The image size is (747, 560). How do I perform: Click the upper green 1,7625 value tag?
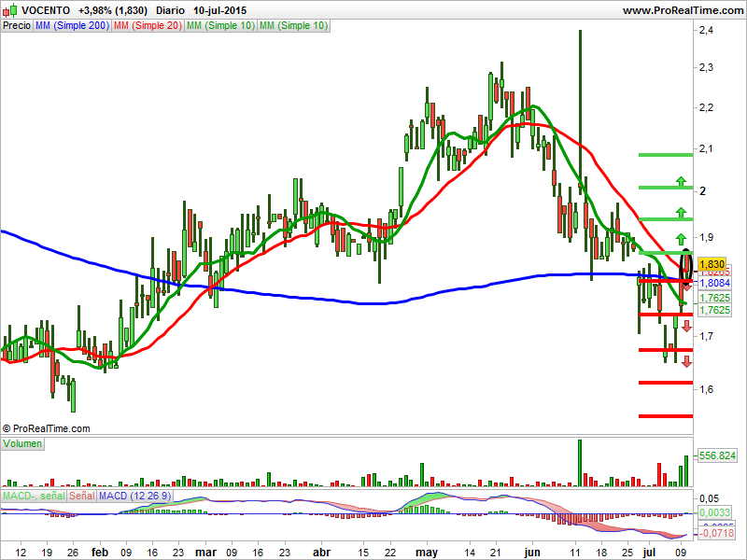coord(714,298)
